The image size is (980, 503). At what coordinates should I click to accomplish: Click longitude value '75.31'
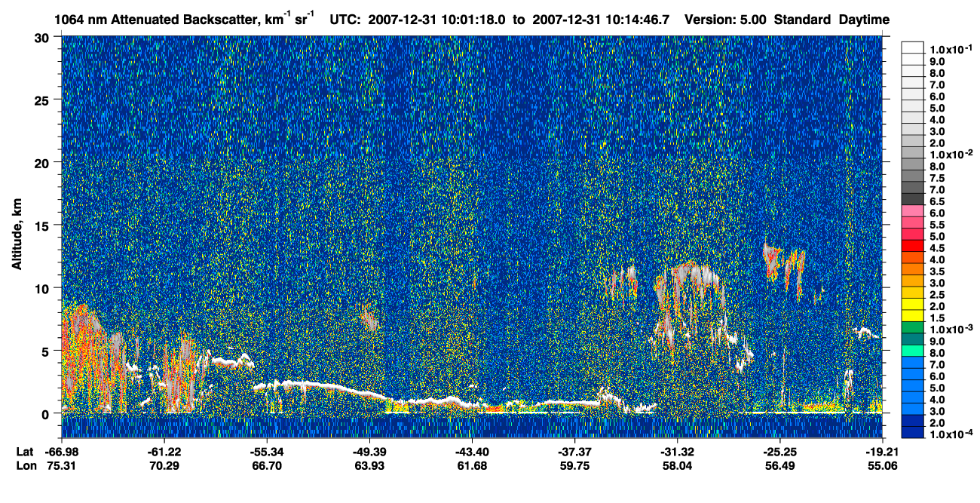(61, 466)
